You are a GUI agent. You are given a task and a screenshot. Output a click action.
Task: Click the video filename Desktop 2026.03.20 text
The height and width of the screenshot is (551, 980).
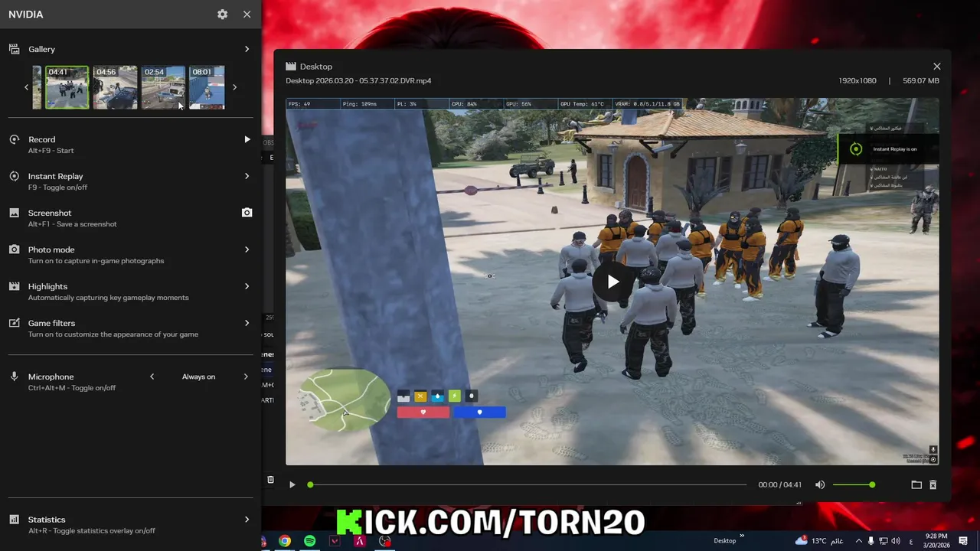(358, 80)
